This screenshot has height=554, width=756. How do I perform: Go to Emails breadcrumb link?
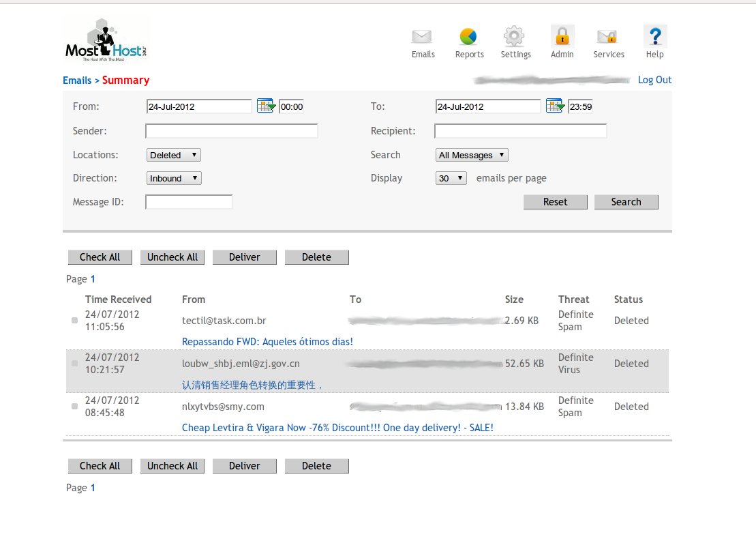(x=77, y=81)
